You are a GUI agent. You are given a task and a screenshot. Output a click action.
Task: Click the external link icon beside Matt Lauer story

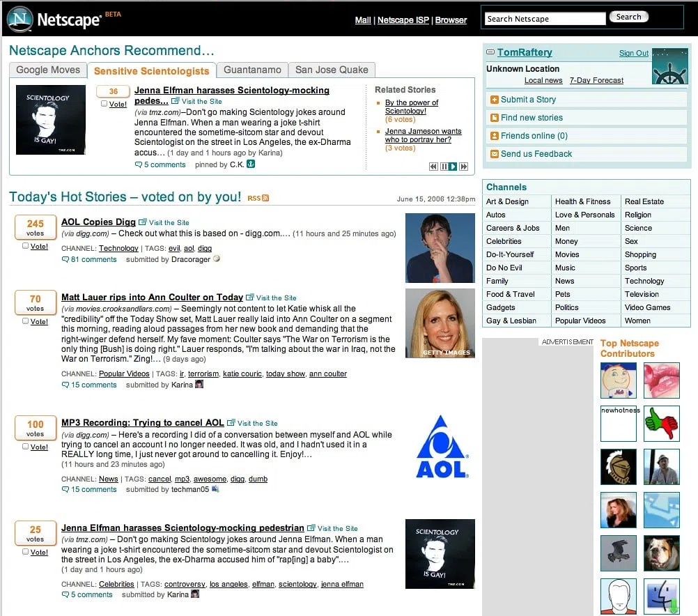pyautogui.click(x=249, y=297)
